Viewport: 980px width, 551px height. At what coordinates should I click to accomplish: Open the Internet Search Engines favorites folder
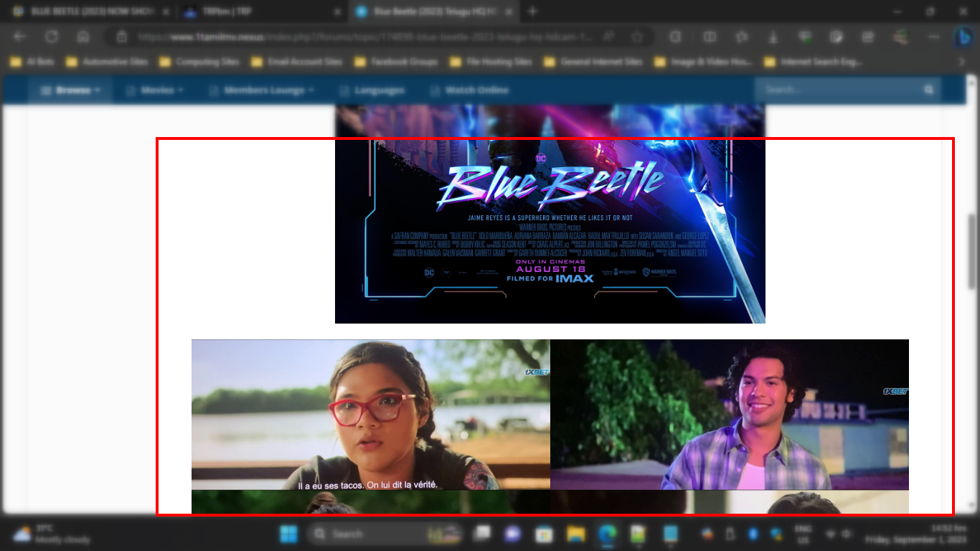coord(812,62)
